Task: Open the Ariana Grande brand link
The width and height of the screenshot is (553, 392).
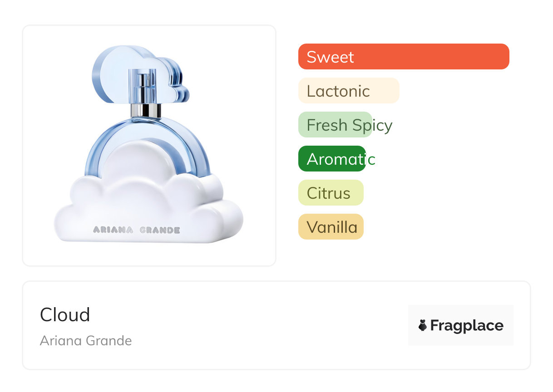Action: [86, 340]
